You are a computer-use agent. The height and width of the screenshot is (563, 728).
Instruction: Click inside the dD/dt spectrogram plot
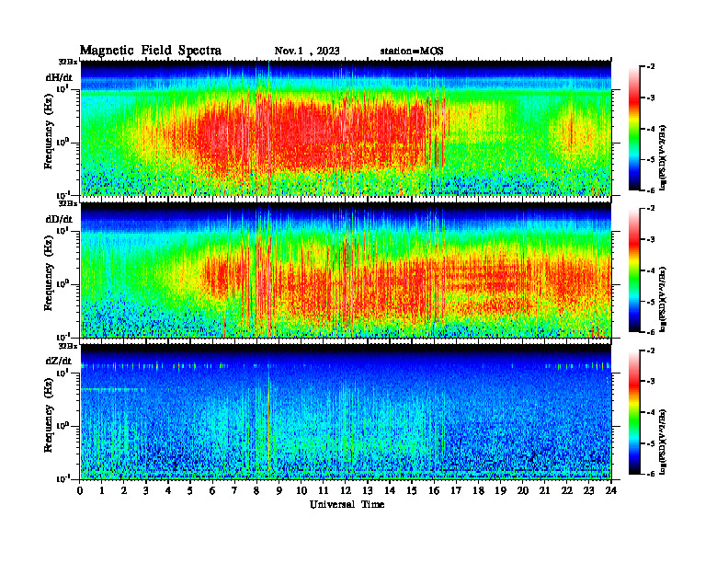point(346,270)
